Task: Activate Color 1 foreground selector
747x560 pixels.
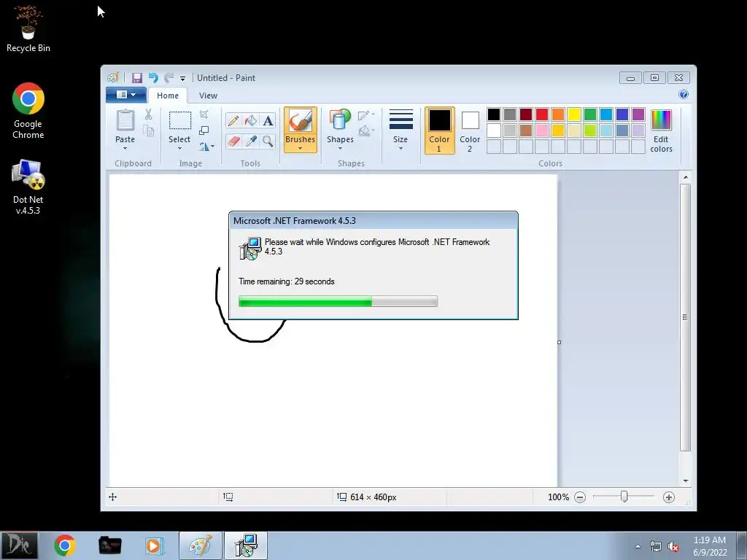Action: [x=439, y=130]
